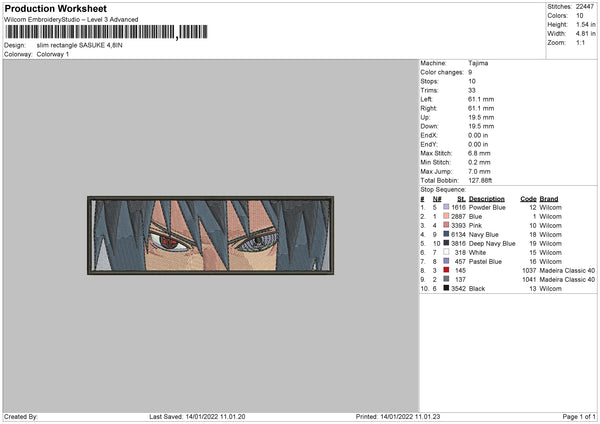Click the Sasuke embroidery design preview
Screen dimensions: 600x424
tap(210, 235)
